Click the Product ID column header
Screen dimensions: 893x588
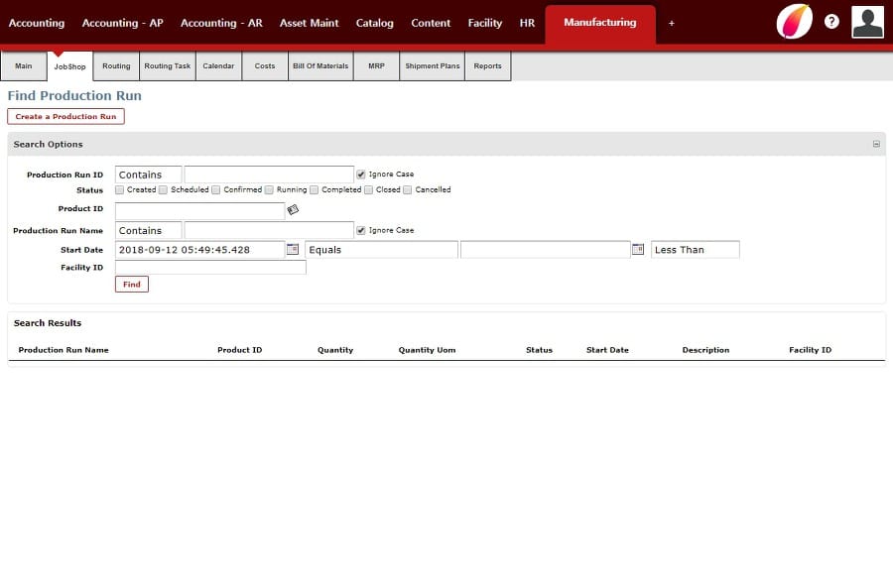click(x=240, y=350)
